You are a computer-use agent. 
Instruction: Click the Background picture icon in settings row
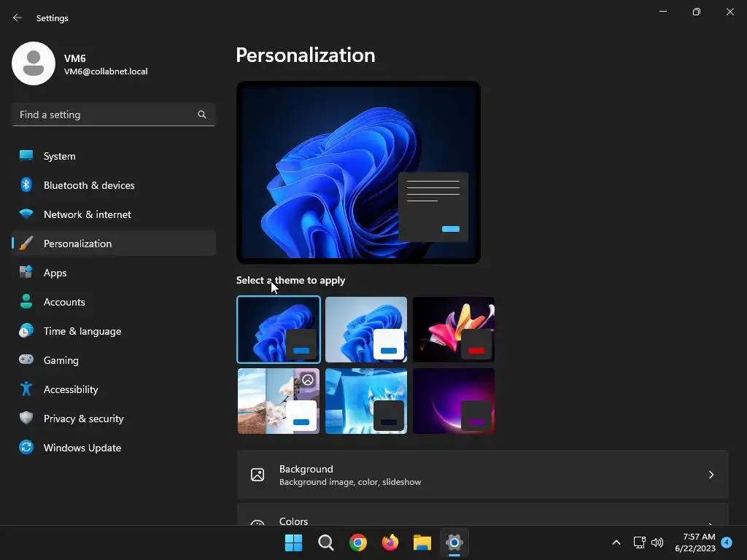(258, 475)
